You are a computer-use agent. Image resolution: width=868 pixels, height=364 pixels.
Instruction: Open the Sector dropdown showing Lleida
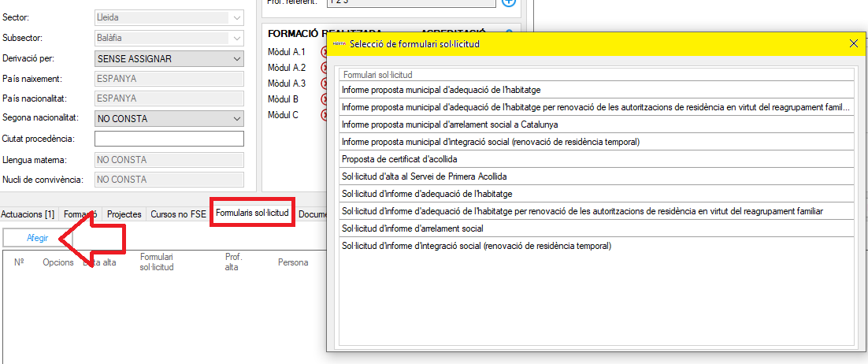pyautogui.click(x=238, y=17)
